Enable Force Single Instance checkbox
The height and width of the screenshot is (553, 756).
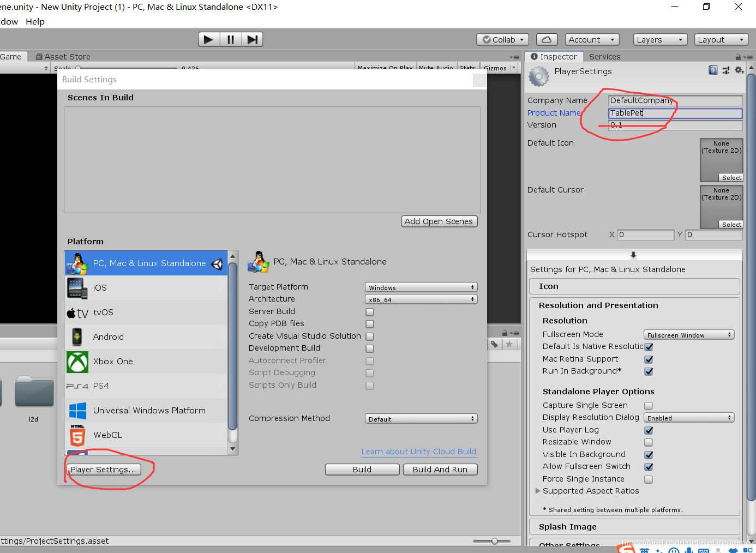coord(649,479)
